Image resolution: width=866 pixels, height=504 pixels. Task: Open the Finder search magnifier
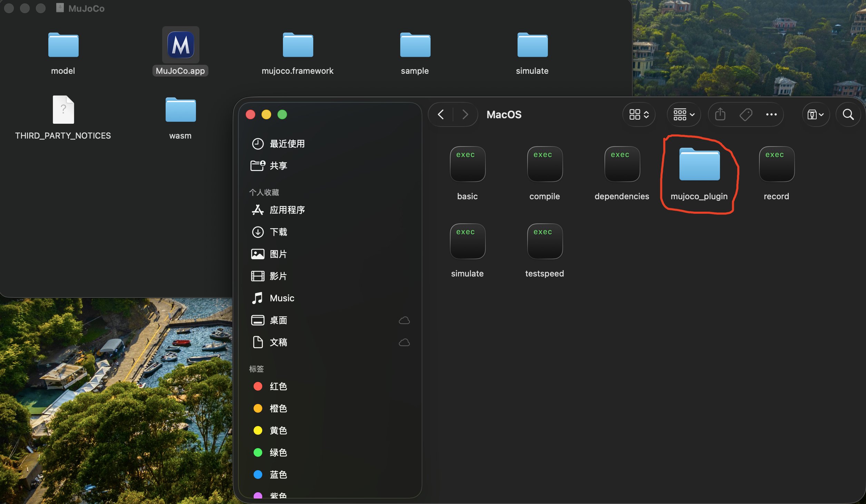pyautogui.click(x=848, y=114)
